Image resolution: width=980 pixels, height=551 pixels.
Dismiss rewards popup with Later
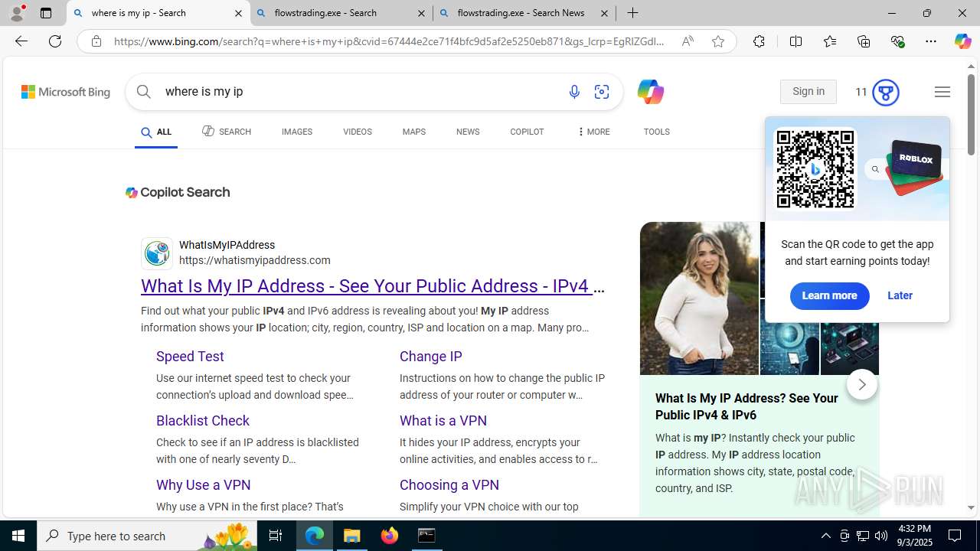tap(900, 295)
